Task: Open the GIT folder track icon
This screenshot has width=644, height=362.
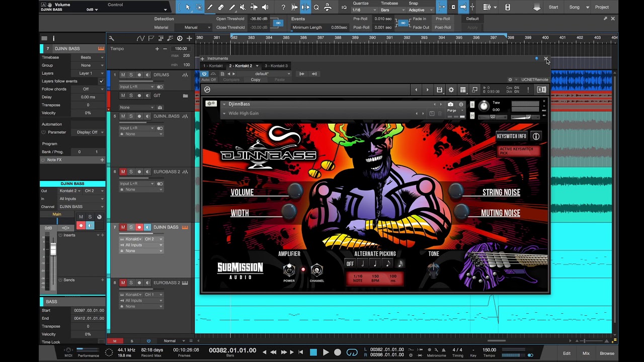Action: coord(185,96)
